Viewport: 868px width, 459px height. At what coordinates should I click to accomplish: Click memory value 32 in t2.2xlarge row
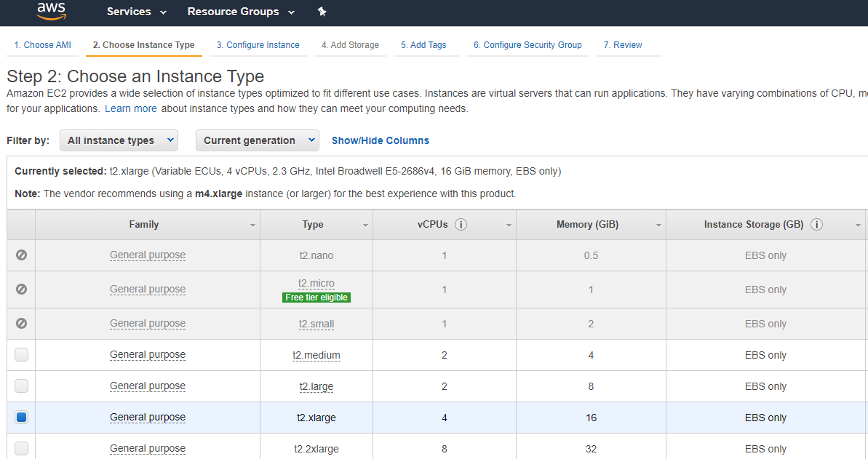click(592, 449)
